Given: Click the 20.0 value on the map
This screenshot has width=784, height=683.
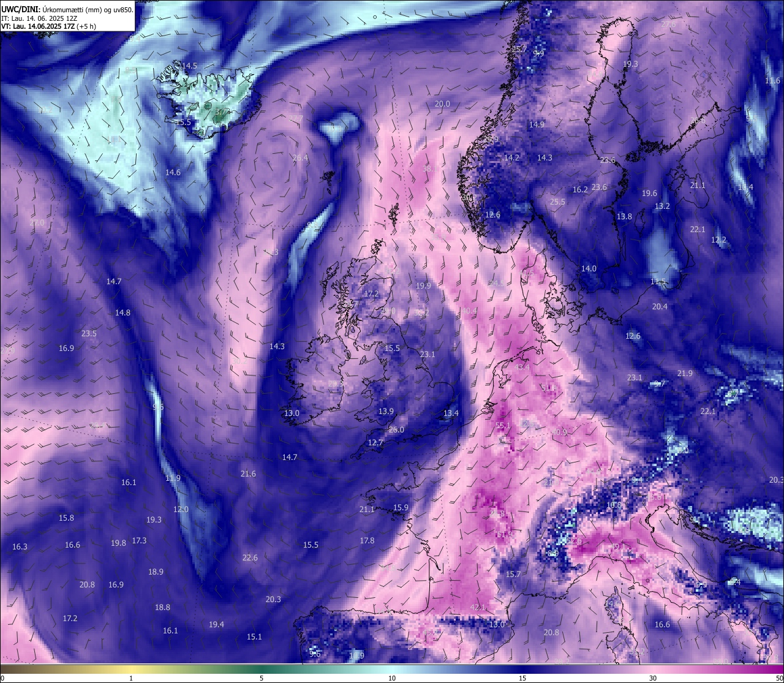Looking at the screenshot, I should point(442,104).
